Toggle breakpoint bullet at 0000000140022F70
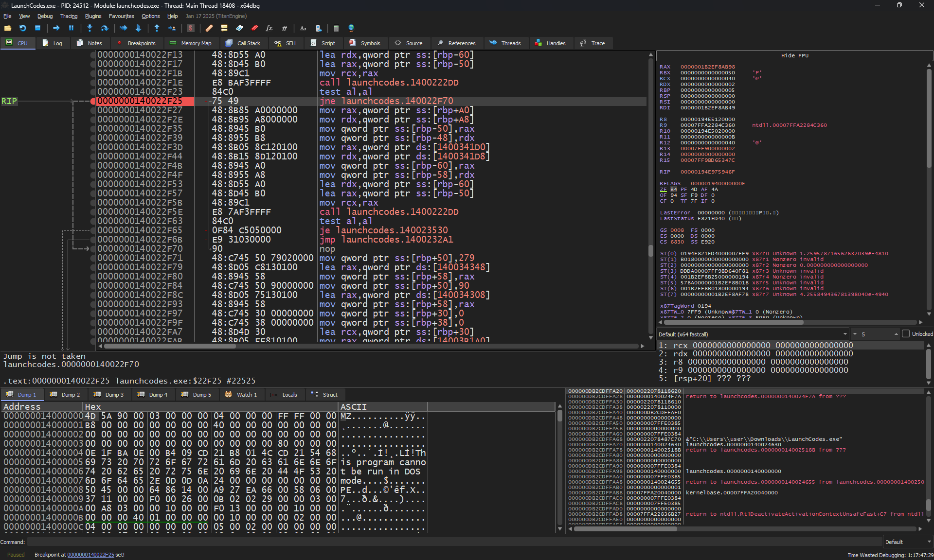The width and height of the screenshot is (934, 560). click(92, 249)
